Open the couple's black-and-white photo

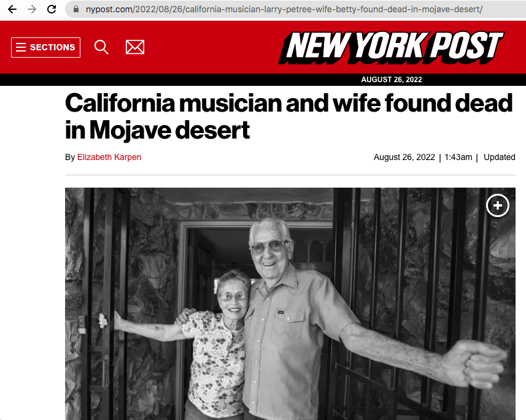click(290, 304)
